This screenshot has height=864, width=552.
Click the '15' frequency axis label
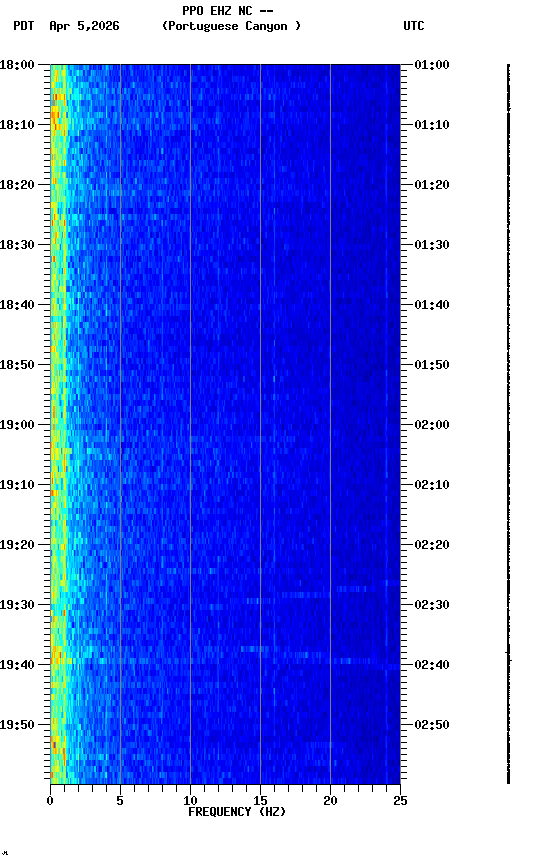coord(260,801)
